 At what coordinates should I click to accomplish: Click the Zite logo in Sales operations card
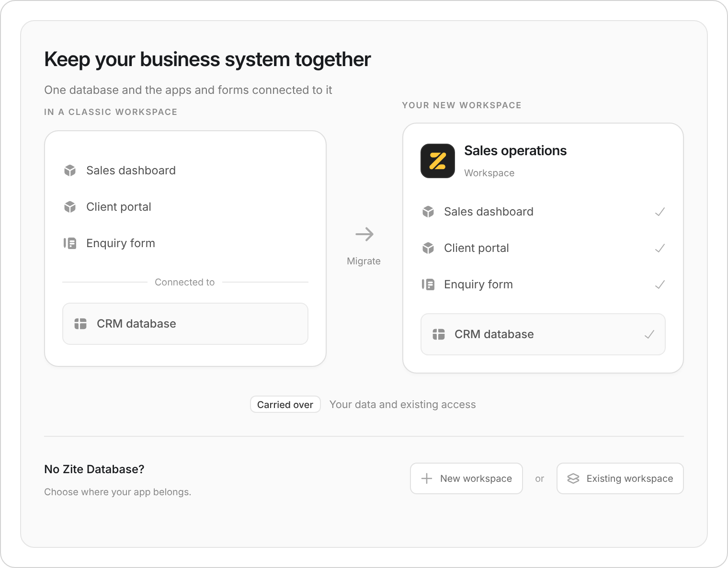point(438,161)
